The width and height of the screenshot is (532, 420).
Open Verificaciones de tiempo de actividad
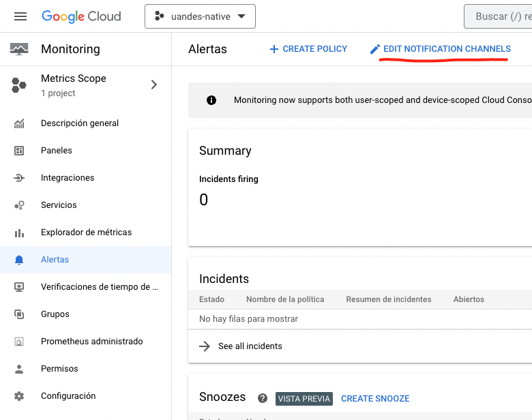tap(100, 287)
